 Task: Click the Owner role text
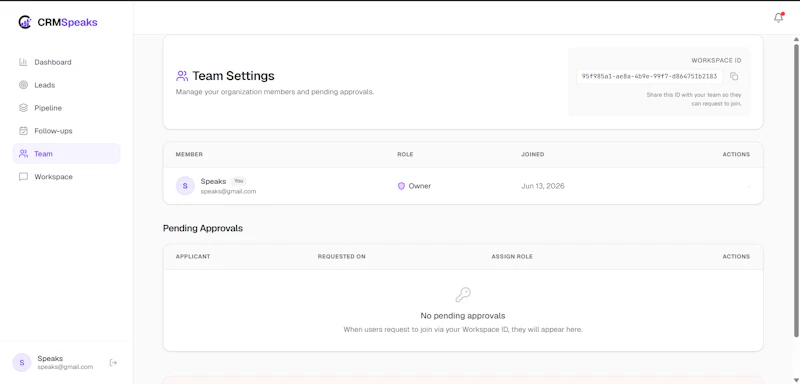420,186
